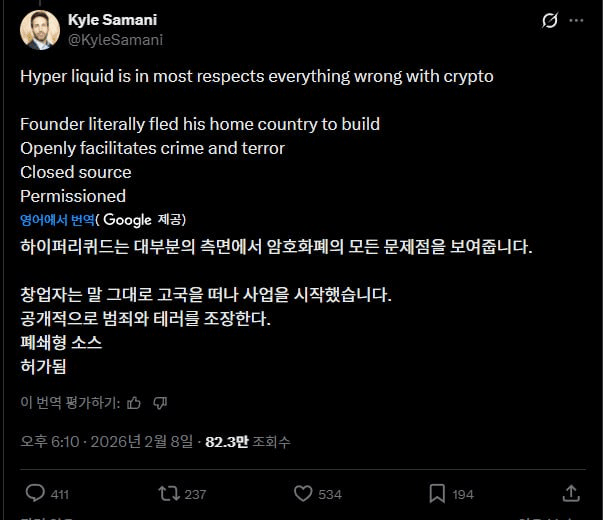Image resolution: width=603 pixels, height=520 pixels.
Task: Click the 194 bookmarks count
Action: pyautogui.click(x=463, y=494)
